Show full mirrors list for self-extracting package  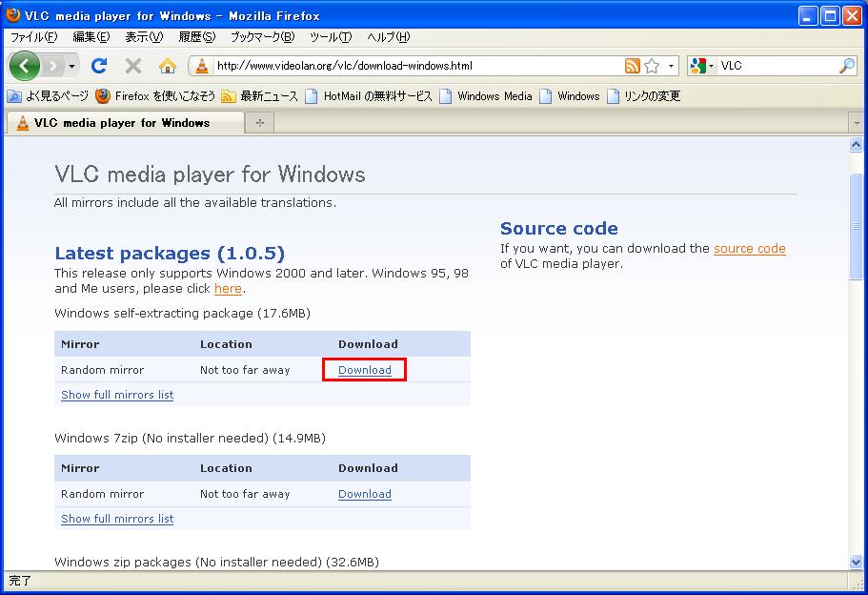117,395
